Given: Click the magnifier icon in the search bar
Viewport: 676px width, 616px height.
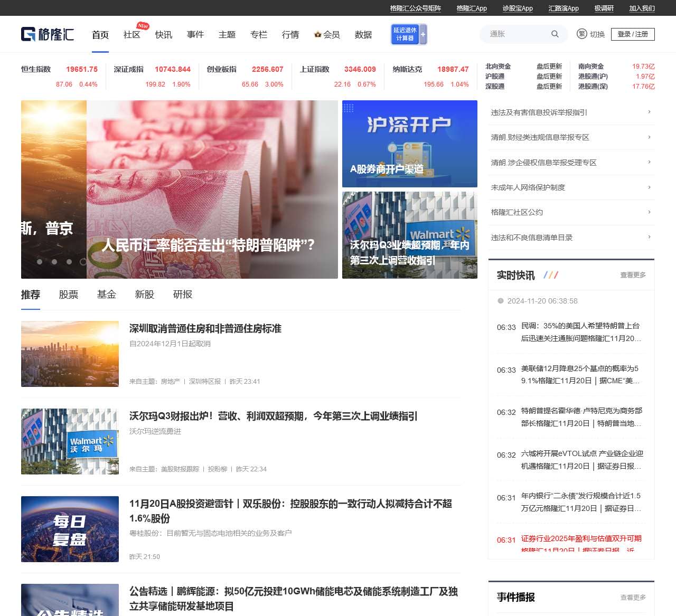Looking at the screenshot, I should point(555,34).
